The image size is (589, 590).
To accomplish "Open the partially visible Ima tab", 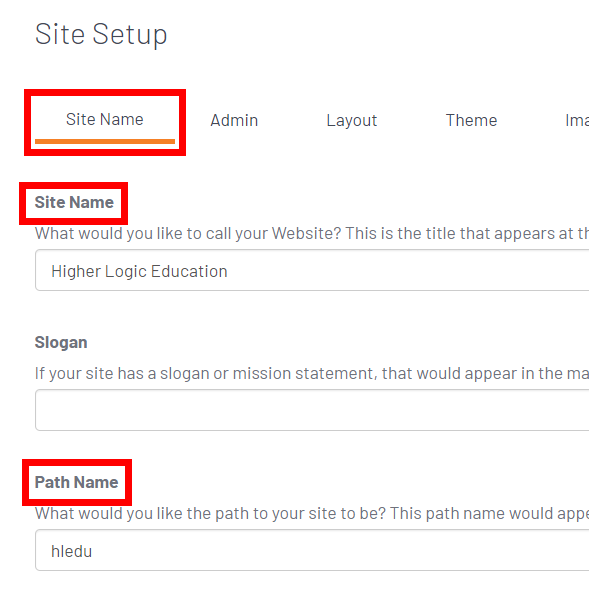I will point(577,121).
